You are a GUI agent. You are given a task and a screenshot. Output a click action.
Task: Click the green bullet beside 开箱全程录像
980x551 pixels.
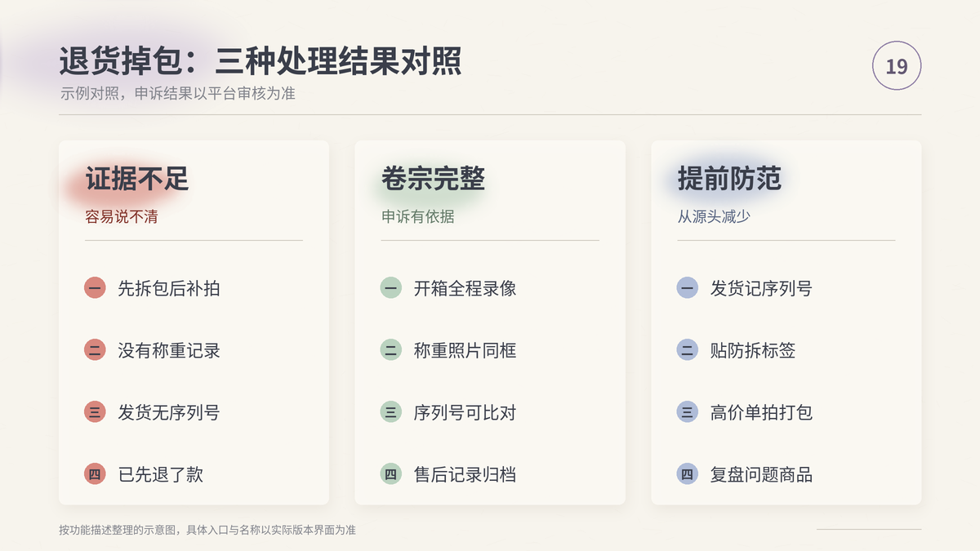click(391, 288)
